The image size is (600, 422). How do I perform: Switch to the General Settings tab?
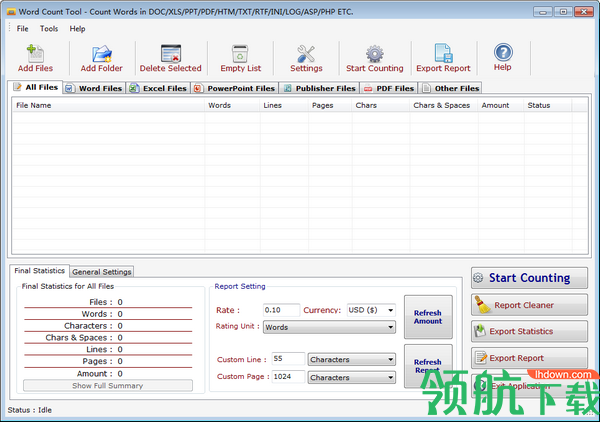tap(102, 272)
